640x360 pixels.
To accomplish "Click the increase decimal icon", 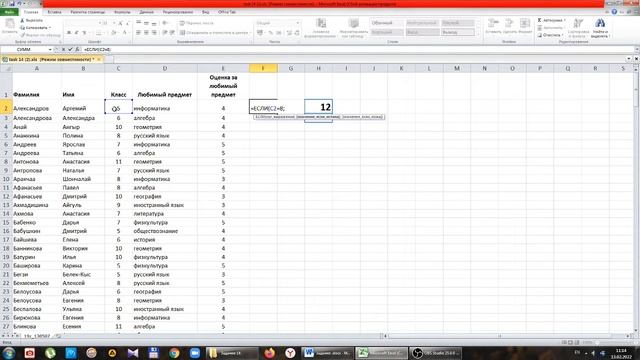I will tap(289, 33).
